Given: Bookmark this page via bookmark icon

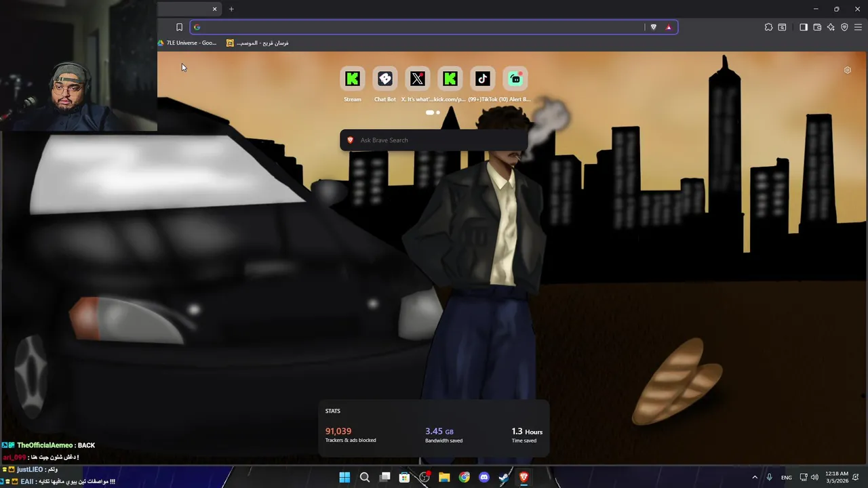Looking at the screenshot, I should click(x=179, y=27).
